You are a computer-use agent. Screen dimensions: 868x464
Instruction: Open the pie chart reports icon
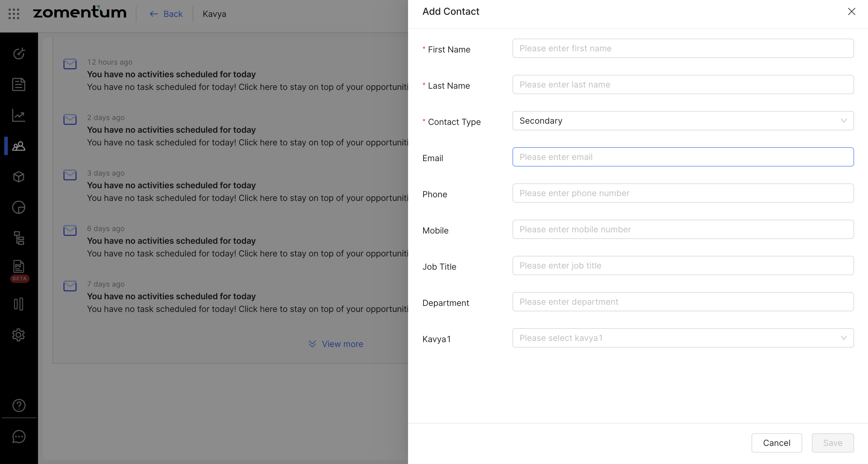click(x=19, y=208)
